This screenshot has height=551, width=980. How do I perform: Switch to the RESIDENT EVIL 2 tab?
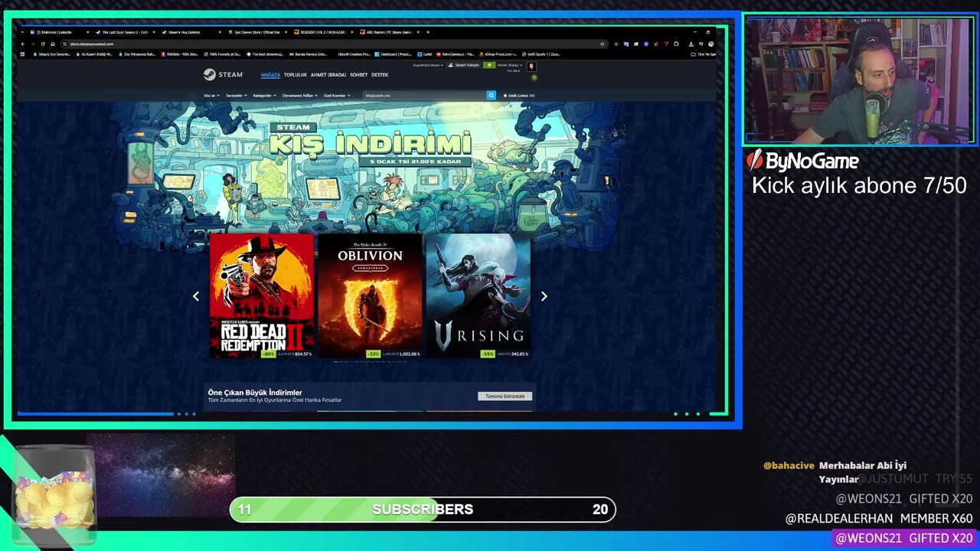click(324, 32)
